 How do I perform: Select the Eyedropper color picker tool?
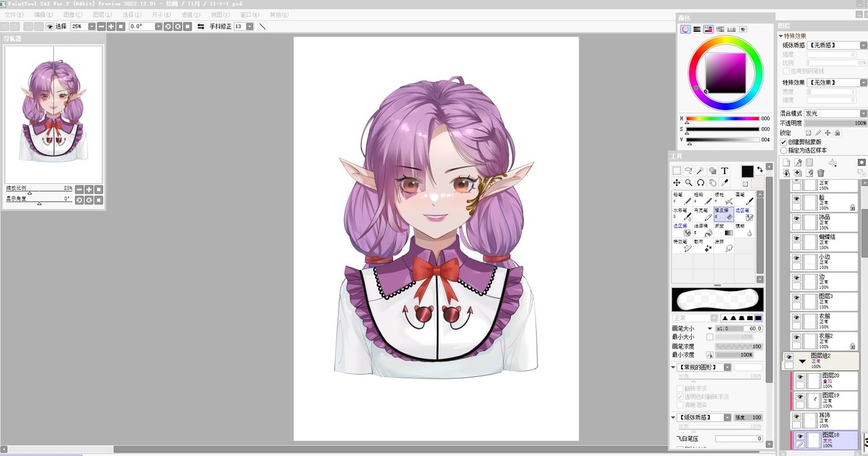(724, 182)
